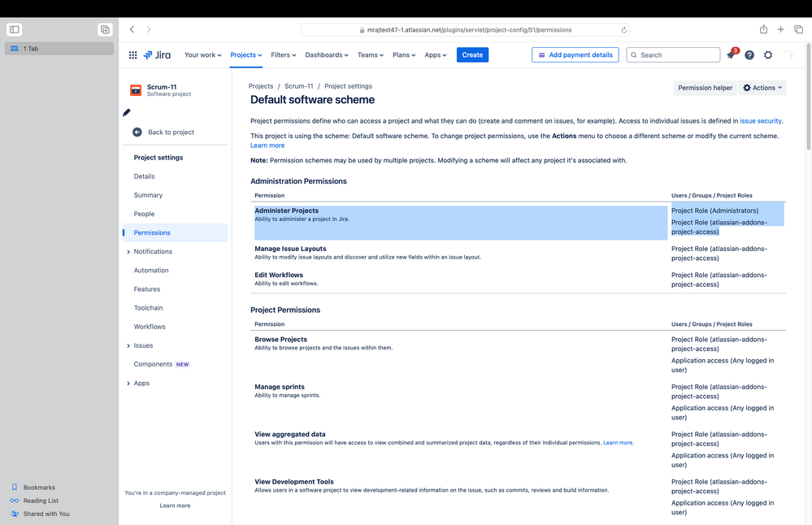Click Manage sprints permission name
This screenshot has width=812, height=525.
coord(280,387)
